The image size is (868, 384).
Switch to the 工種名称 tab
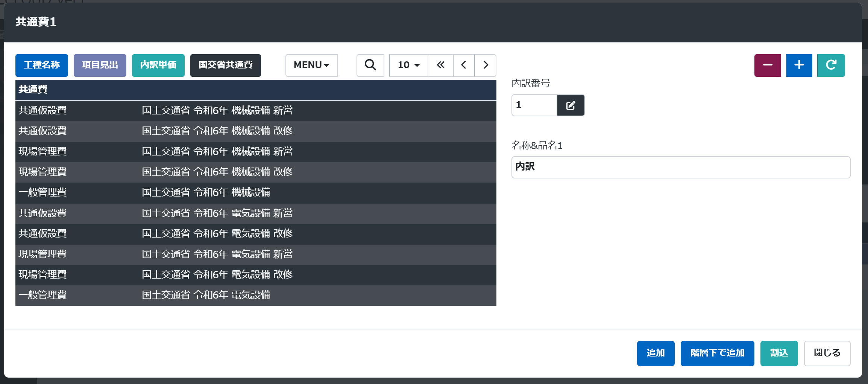[42, 65]
